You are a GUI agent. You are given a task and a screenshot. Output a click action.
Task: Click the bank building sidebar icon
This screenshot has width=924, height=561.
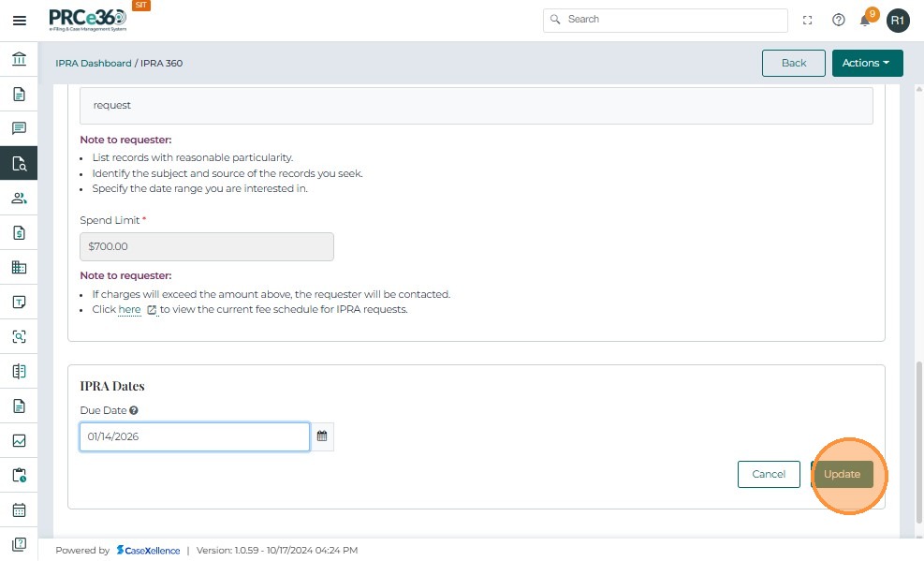[x=19, y=60]
